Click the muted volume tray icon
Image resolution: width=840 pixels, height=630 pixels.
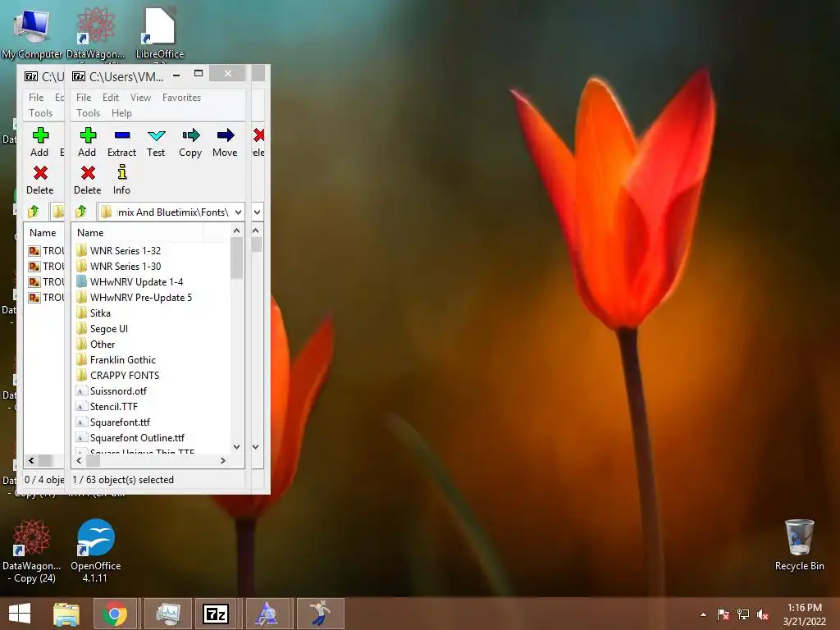763,614
